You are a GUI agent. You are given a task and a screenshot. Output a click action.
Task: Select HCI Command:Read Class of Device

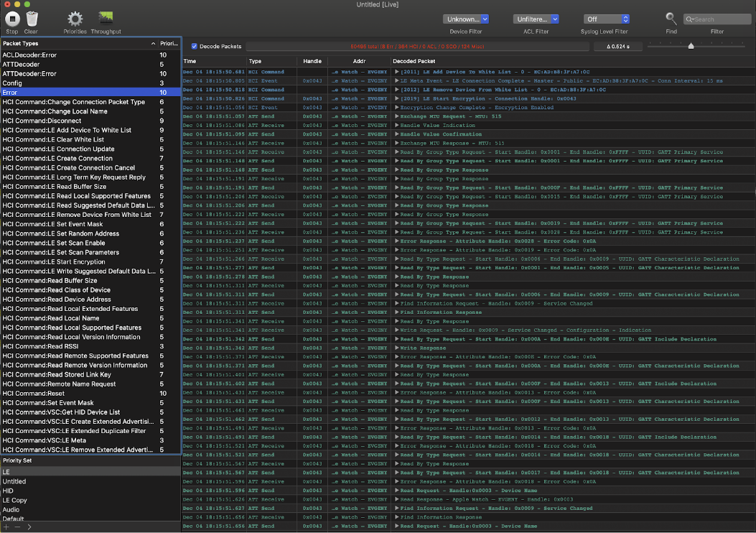pos(90,290)
